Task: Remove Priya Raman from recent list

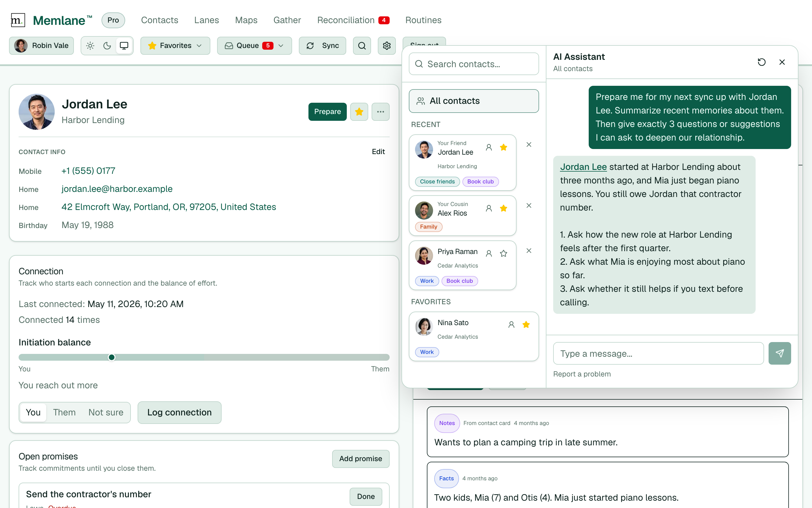Action: pos(529,251)
